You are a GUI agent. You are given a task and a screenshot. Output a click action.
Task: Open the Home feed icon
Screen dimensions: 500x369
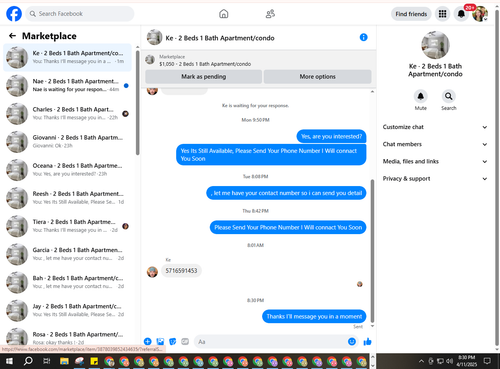pyautogui.click(x=224, y=14)
